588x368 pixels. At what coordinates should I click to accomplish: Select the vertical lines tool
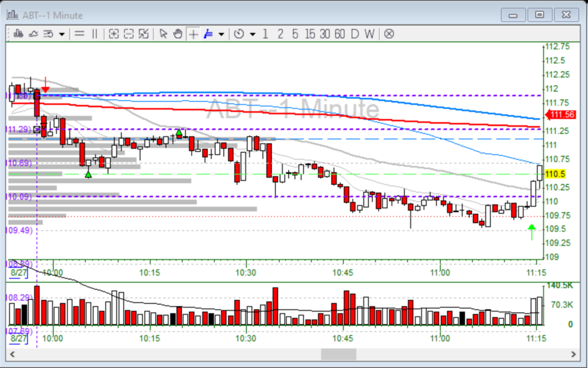coord(94,34)
